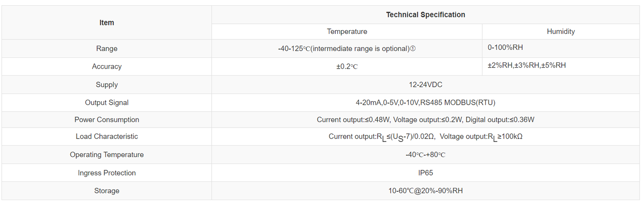Screen dimensions: 644x202
Task: Select the "Temperature" sub-header cell
Action: pyautogui.click(x=347, y=32)
